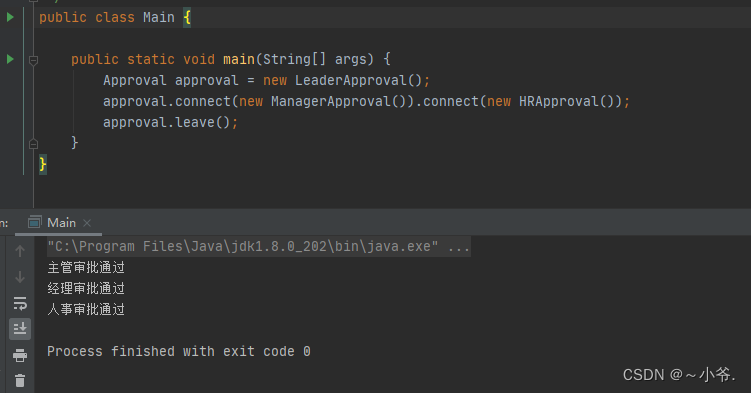The height and width of the screenshot is (393, 751).
Task: Toggle scroll to end of console
Action: (20, 329)
